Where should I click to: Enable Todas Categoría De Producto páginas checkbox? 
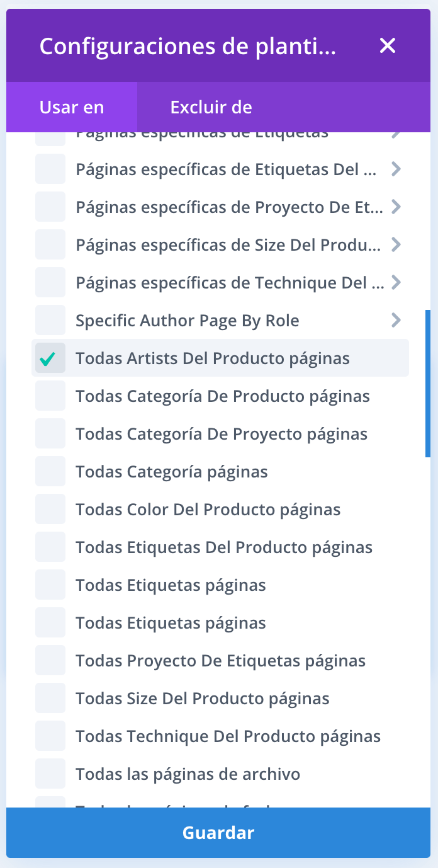[50, 396]
